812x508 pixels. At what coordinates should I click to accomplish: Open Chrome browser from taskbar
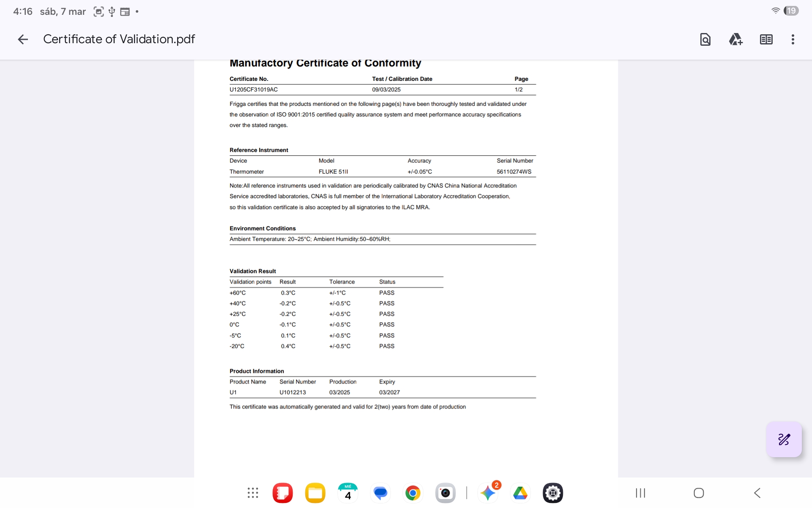(413, 493)
